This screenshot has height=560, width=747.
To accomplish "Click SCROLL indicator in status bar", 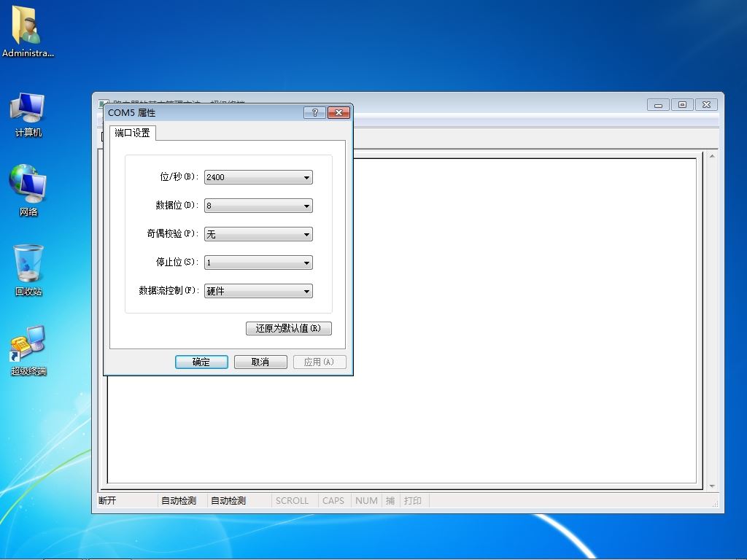I will coord(292,500).
